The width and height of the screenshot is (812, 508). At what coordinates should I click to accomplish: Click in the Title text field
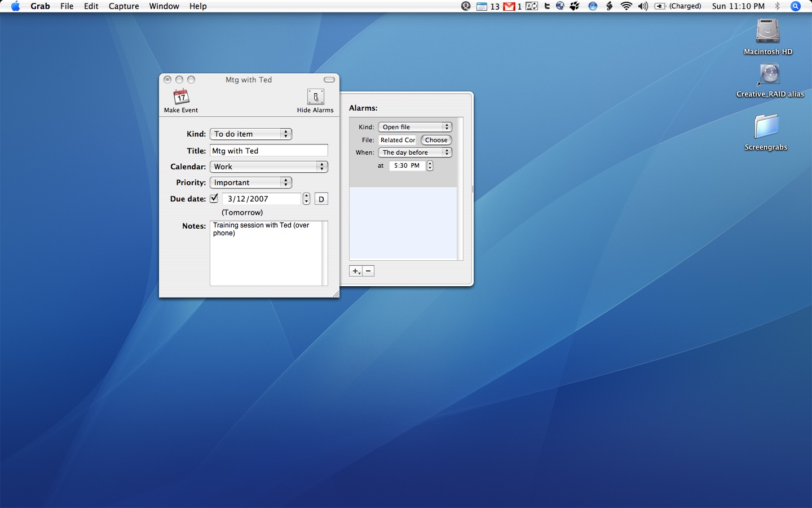click(268, 151)
